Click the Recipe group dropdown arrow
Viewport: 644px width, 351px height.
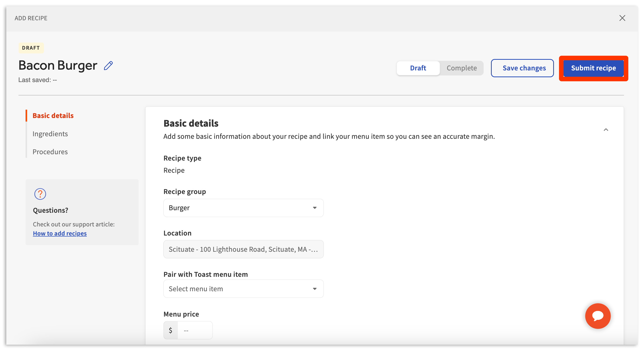pos(315,208)
